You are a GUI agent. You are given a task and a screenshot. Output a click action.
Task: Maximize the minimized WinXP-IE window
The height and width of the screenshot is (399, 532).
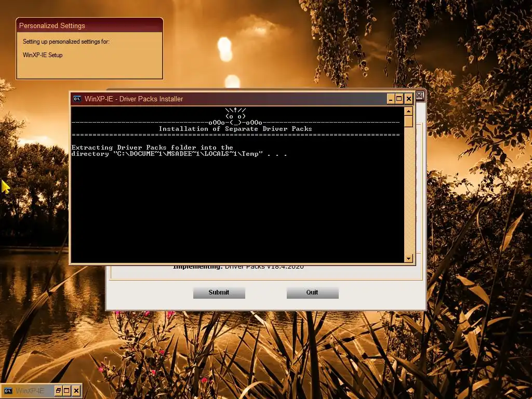pos(67,391)
